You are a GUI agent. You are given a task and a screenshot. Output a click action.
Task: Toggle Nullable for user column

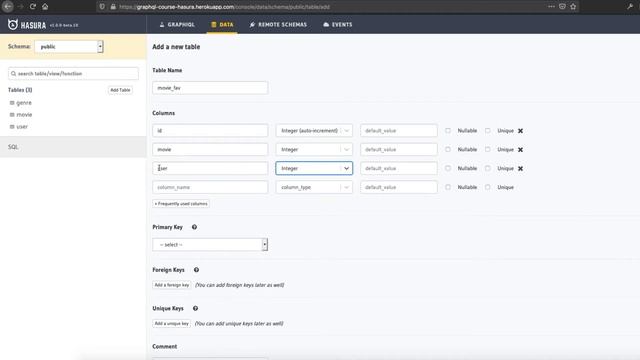[x=448, y=168]
